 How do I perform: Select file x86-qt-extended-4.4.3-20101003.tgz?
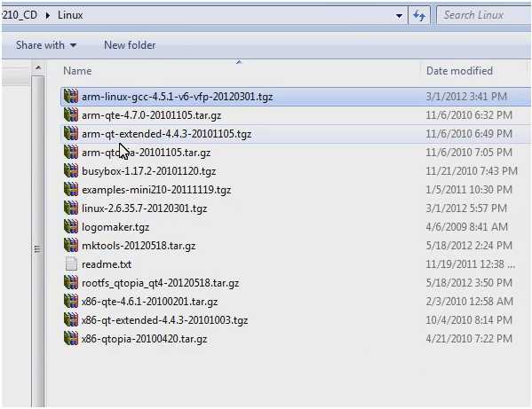click(164, 320)
